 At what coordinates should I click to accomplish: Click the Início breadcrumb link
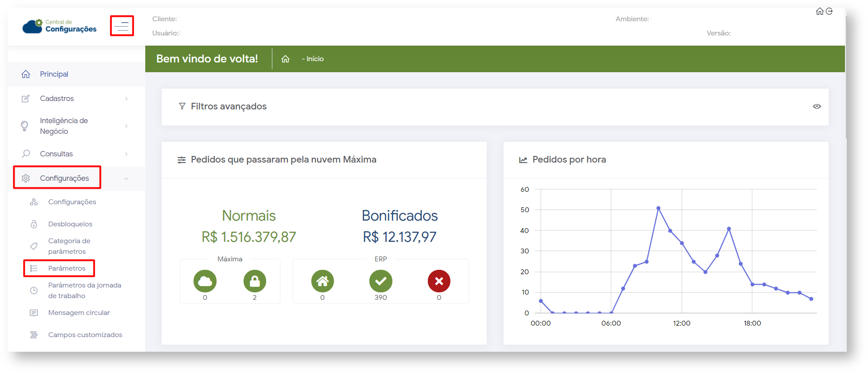click(315, 59)
